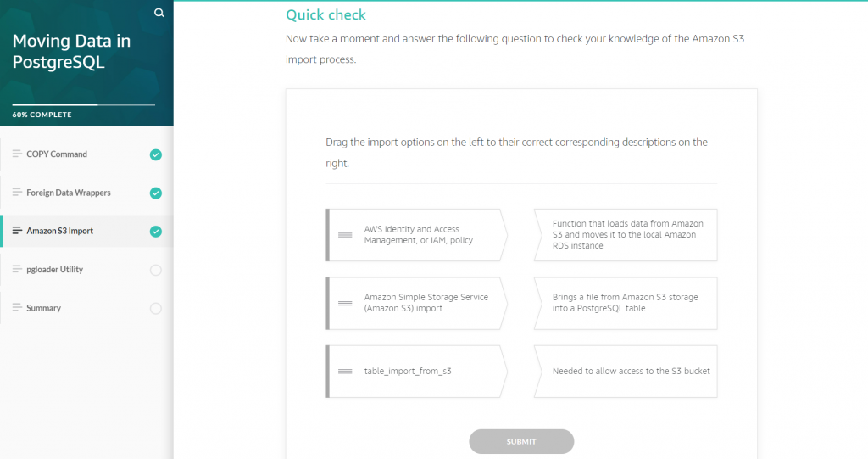The width and height of the screenshot is (868, 459).
Task: Click the drag handle of the IAM policy card
Action: [345, 235]
